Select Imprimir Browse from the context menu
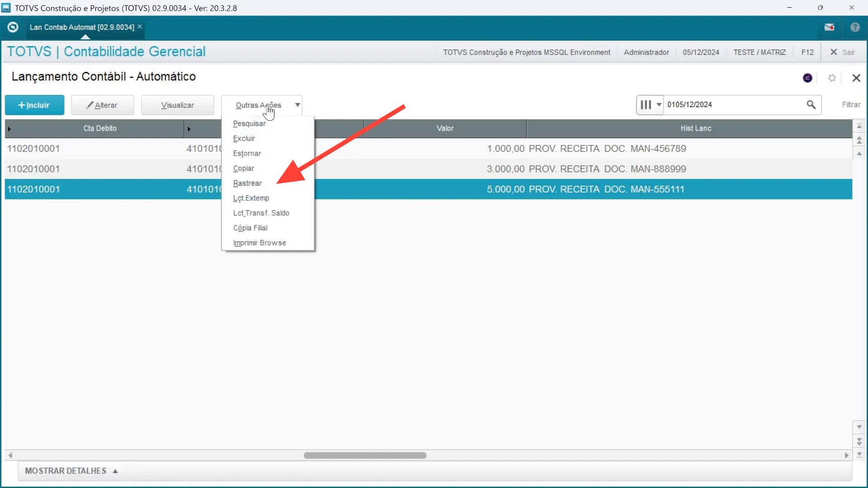 pos(259,243)
